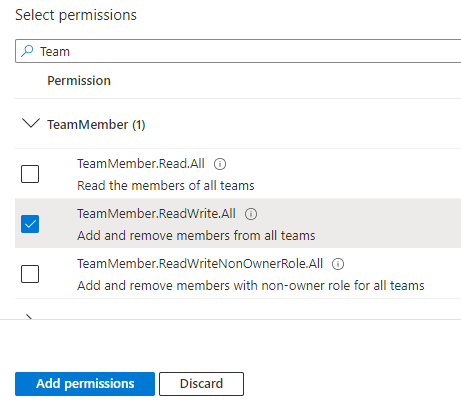Open info icon for TeamMember.ReadWrite.All

pos(251,214)
